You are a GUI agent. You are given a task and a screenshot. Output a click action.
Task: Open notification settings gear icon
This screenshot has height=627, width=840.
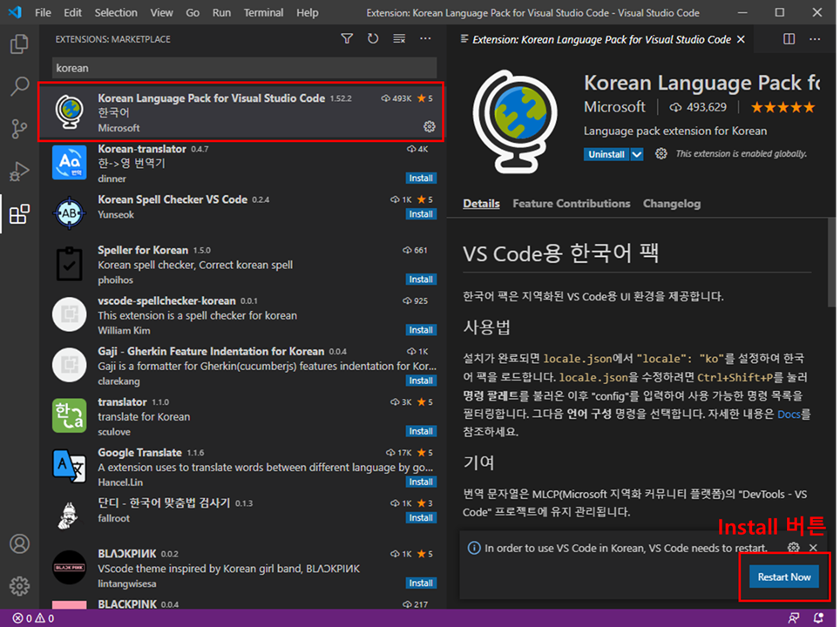(x=794, y=547)
